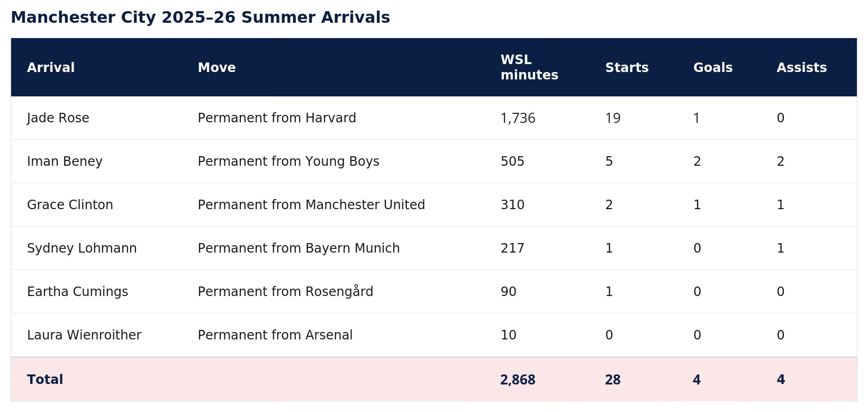This screenshot has width=868, height=412.
Task: Click the 1,736 WSL minutes value
Action: (518, 119)
